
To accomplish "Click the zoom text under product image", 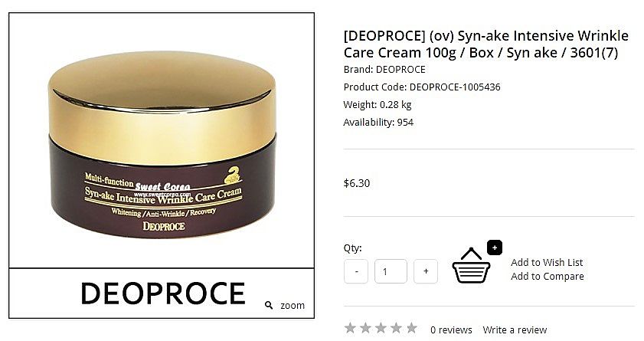I will (x=293, y=306).
